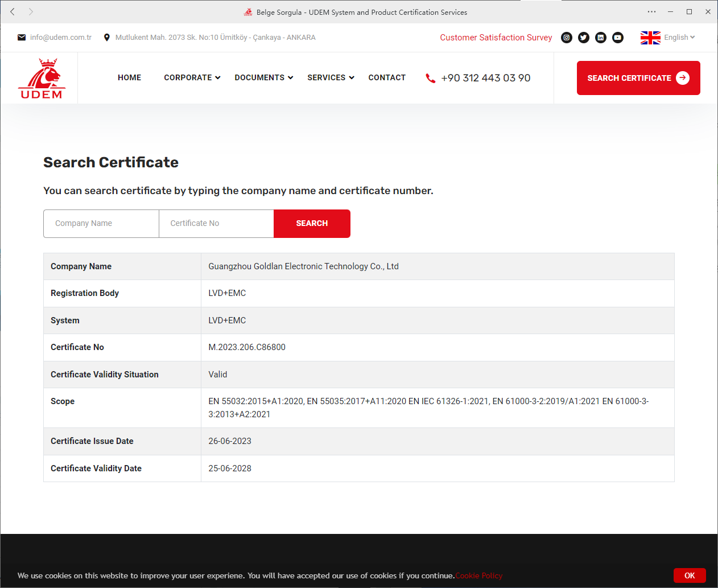
Task: Open UDEM LinkedIn page icon
Action: point(601,38)
